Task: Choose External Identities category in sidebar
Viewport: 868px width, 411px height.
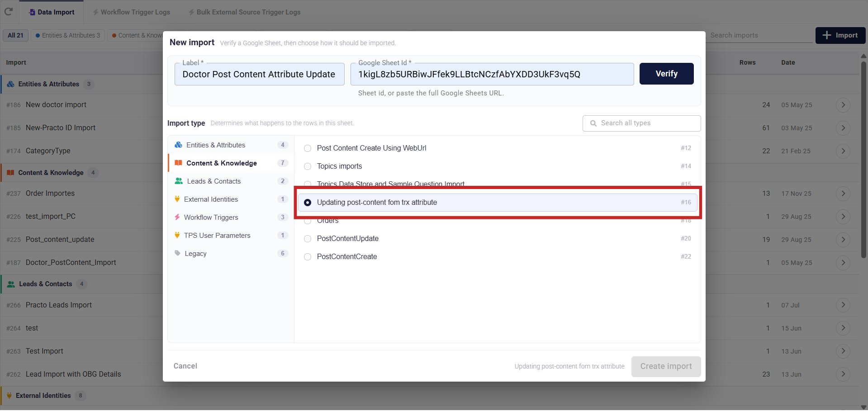Action: pos(231,199)
